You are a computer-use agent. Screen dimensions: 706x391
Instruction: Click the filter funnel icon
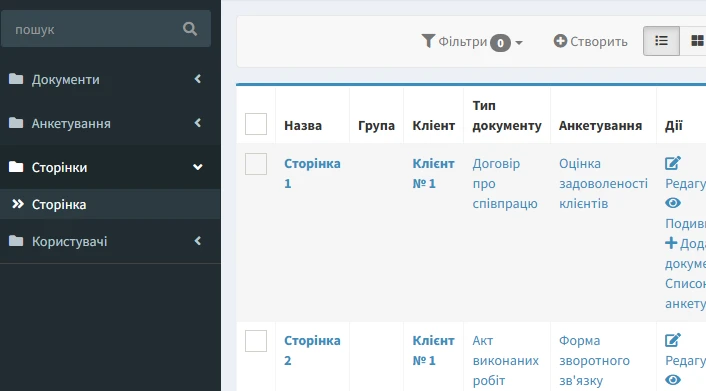(428, 41)
